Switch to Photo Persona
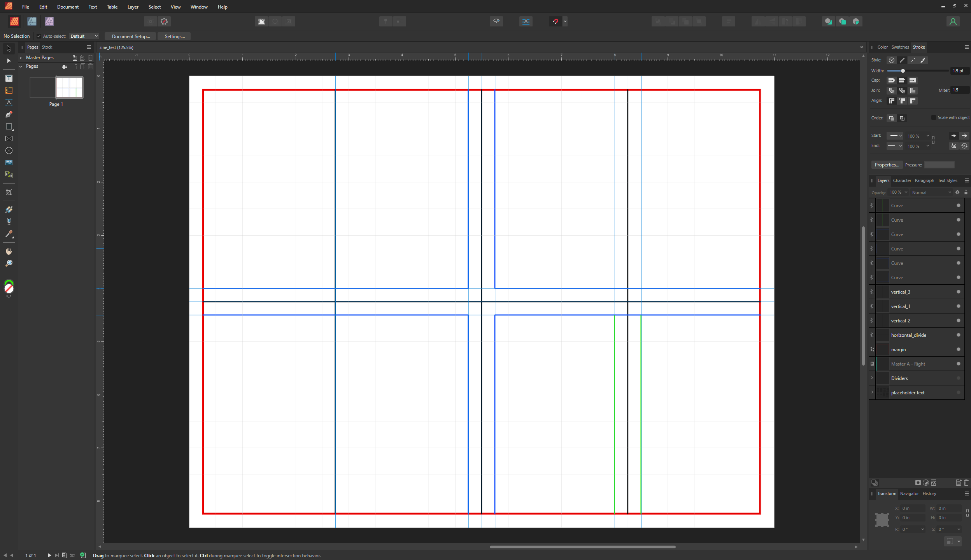Viewport: 971px width, 560px height. (x=49, y=21)
